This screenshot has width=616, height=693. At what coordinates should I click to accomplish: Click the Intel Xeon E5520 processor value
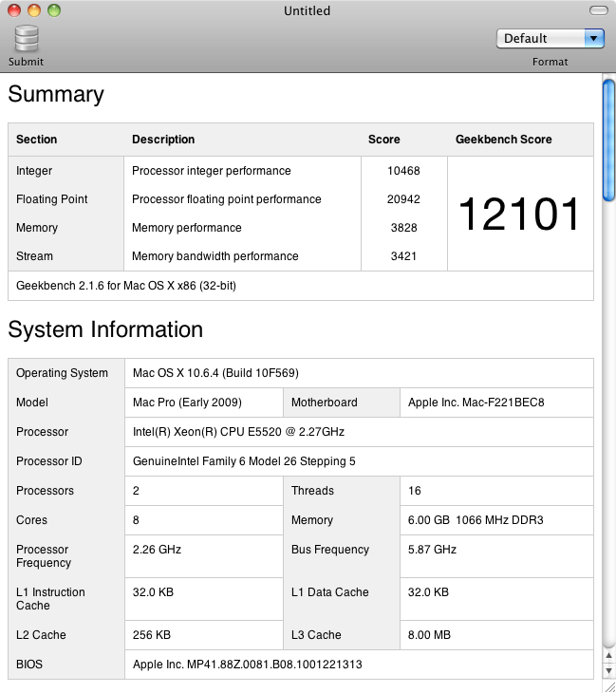(238, 432)
